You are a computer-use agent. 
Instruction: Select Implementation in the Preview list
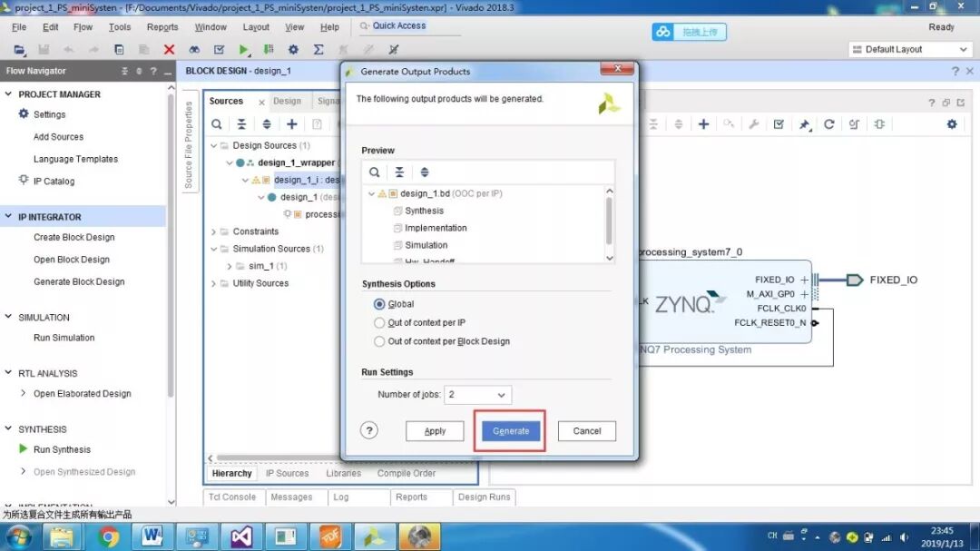[x=436, y=228]
